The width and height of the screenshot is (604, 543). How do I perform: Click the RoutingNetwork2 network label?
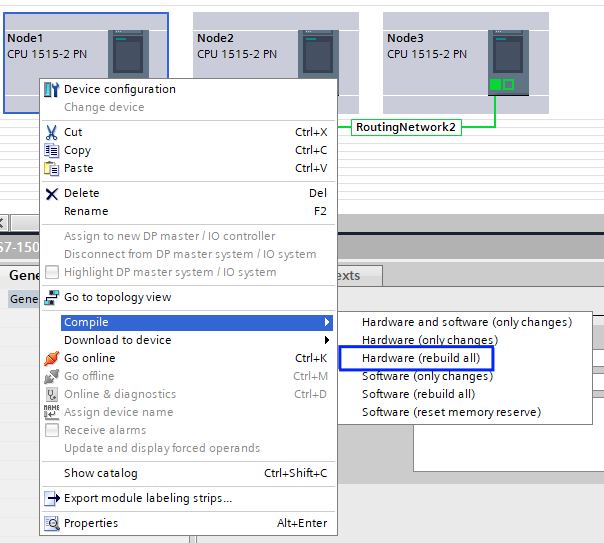pos(406,127)
